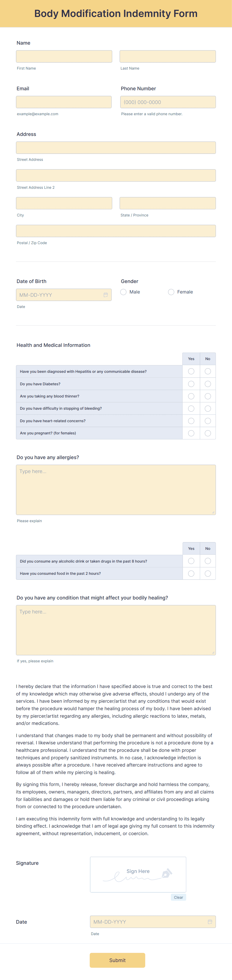Mark No for the Diabetes question
Image resolution: width=232 pixels, height=980 pixels.
point(208,384)
